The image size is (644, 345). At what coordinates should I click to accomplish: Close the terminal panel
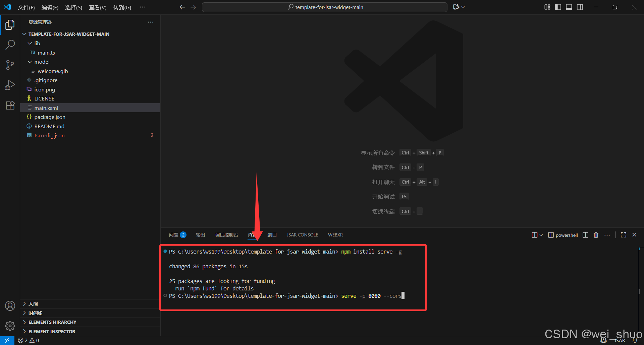click(x=634, y=235)
